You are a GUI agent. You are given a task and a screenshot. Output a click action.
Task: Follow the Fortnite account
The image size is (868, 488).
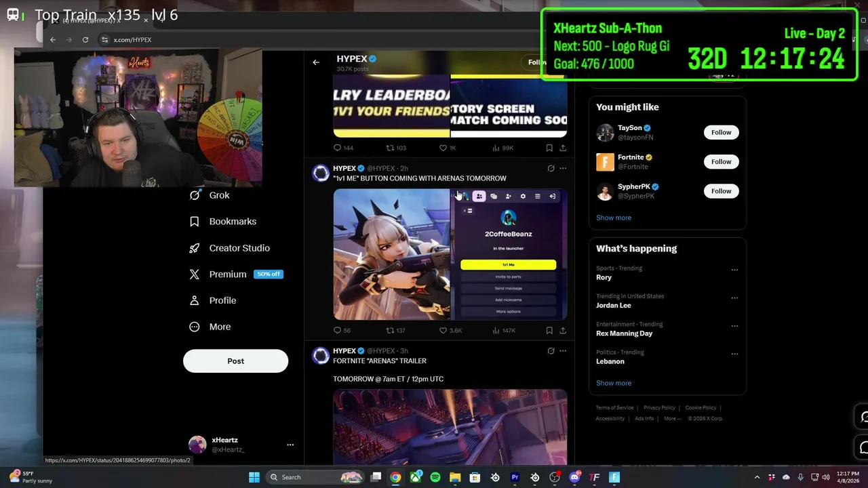[x=722, y=162]
